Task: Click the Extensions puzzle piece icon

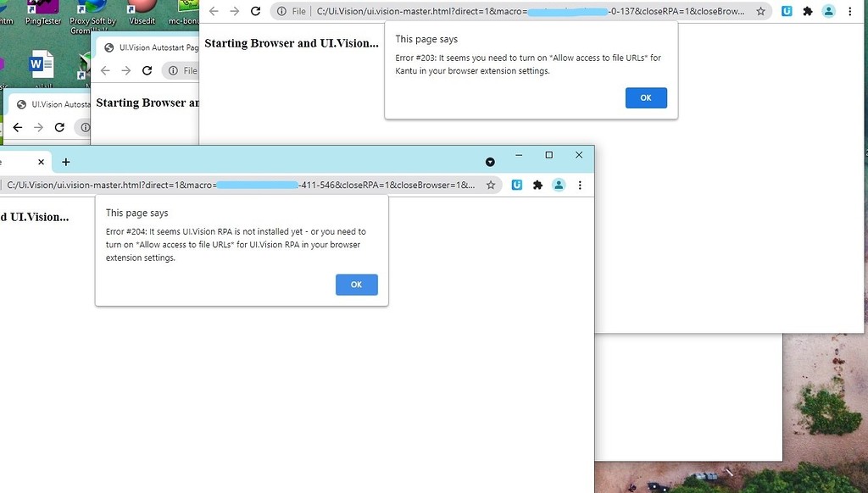Action: (537, 185)
